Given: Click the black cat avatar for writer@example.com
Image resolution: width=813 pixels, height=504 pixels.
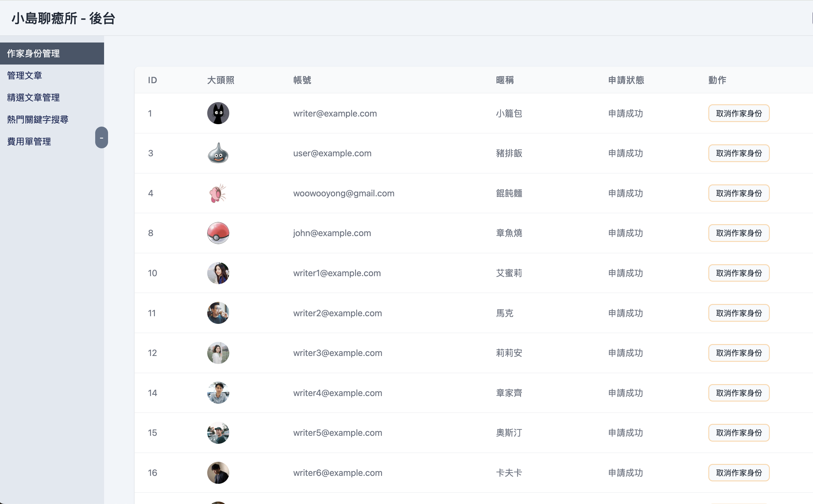Looking at the screenshot, I should coord(218,113).
